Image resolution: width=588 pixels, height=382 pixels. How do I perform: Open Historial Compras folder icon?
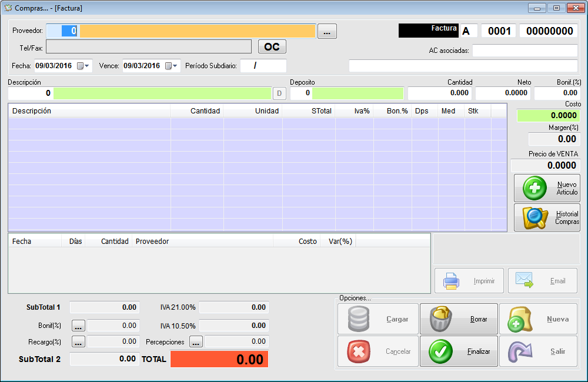[535, 218]
